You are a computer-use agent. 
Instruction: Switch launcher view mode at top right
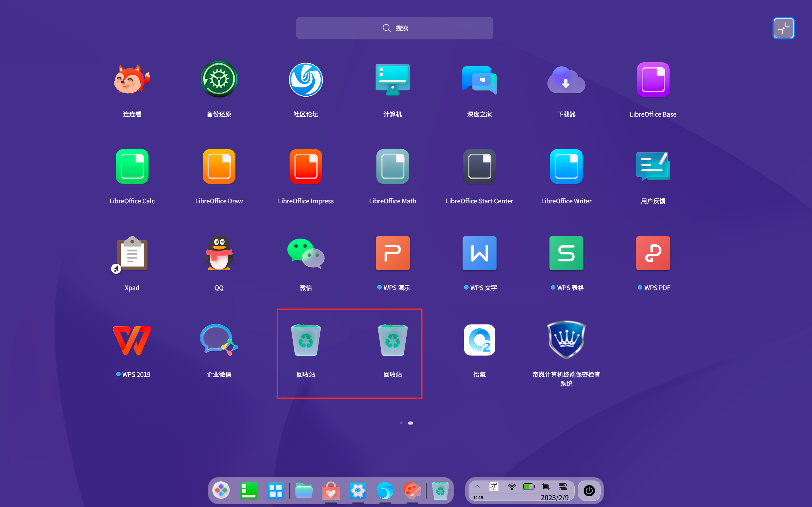click(x=784, y=28)
